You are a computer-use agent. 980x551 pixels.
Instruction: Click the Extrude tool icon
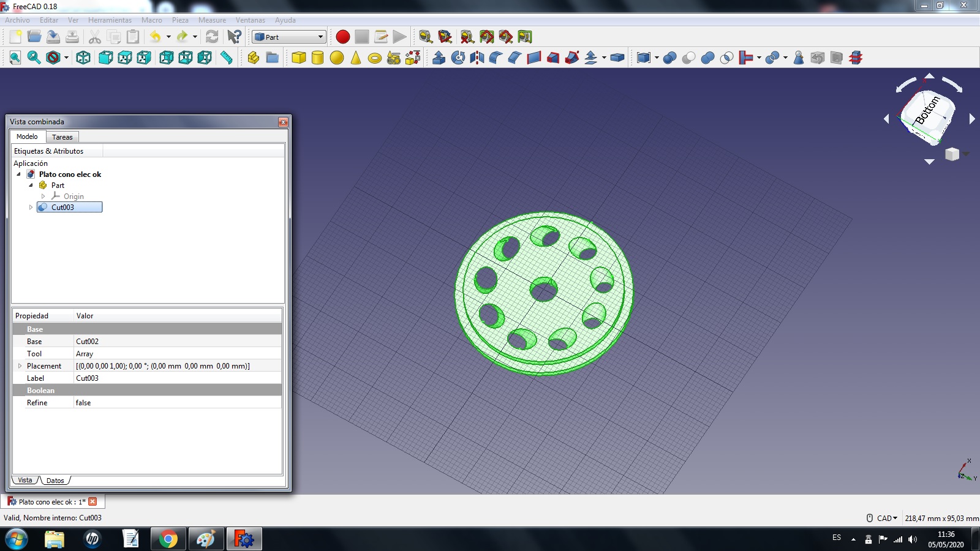click(439, 58)
